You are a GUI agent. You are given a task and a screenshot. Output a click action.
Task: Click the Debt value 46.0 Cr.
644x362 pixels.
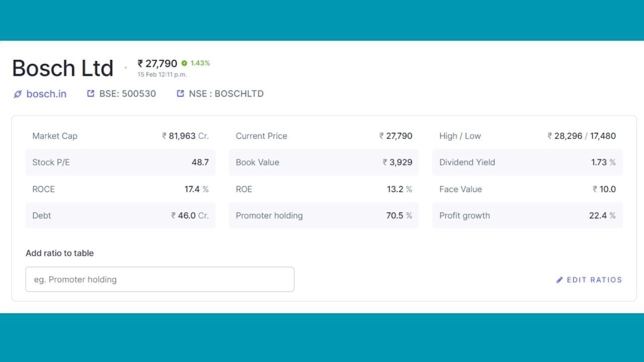[x=190, y=216]
